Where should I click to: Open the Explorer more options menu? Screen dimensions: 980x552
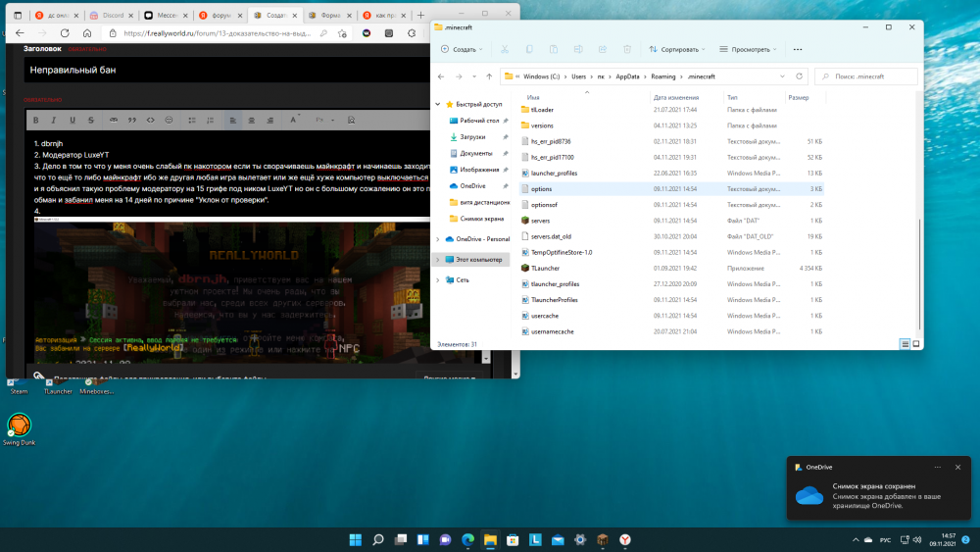pos(798,49)
